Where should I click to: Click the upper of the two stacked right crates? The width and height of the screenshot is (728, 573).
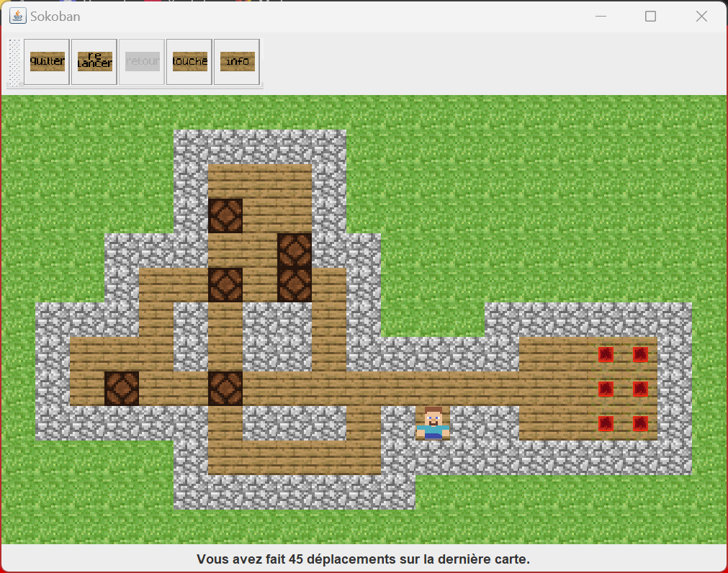[x=295, y=251]
